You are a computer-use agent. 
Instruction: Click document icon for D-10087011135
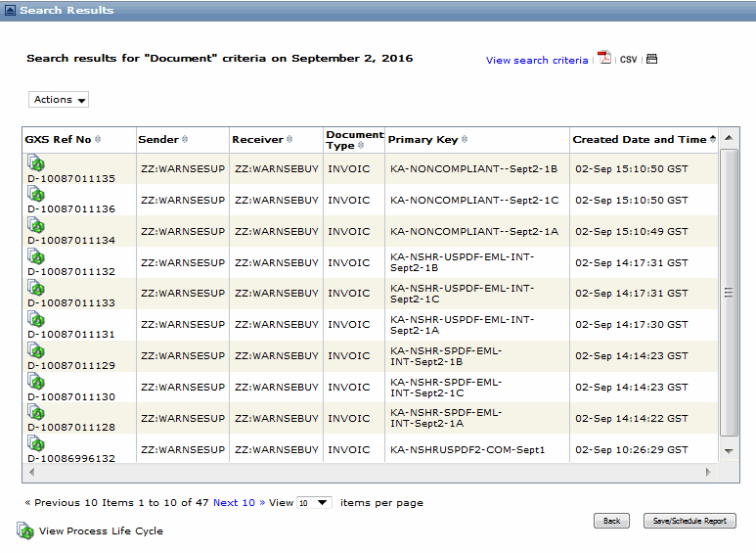click(36, 163)
